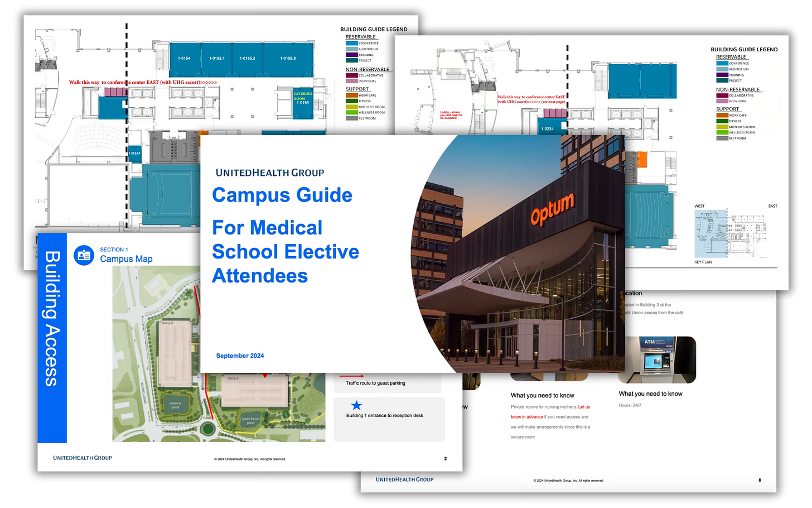
Task: Click the 'SECTION 1' label
Action: pos(114,250)
